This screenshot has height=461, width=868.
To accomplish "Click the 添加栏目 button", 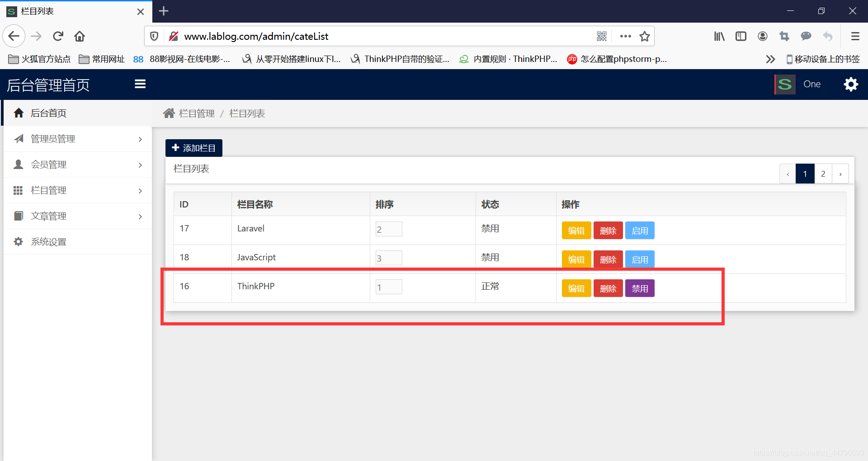I will pyautogui.click(x=194, y=148).
